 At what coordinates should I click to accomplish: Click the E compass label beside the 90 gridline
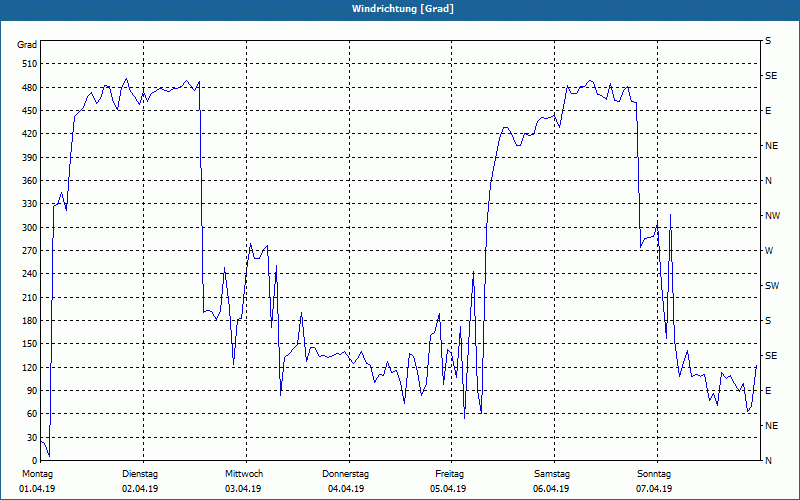(768, 391)
